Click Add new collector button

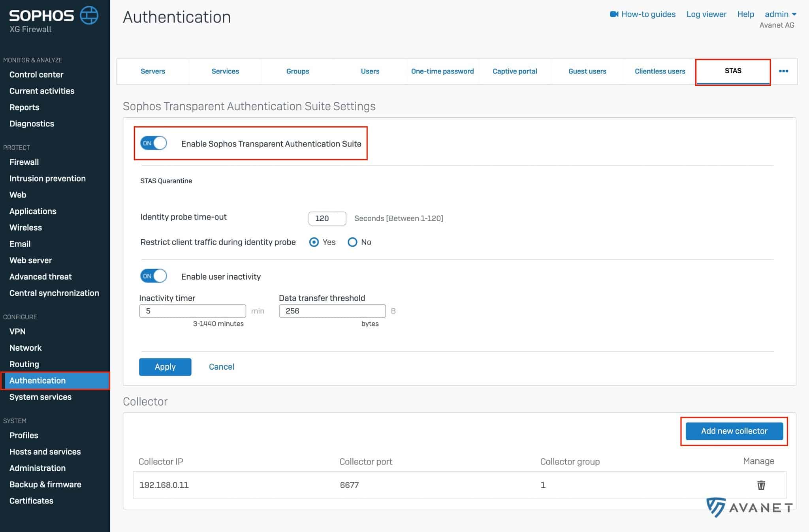(x=734, y=431)
